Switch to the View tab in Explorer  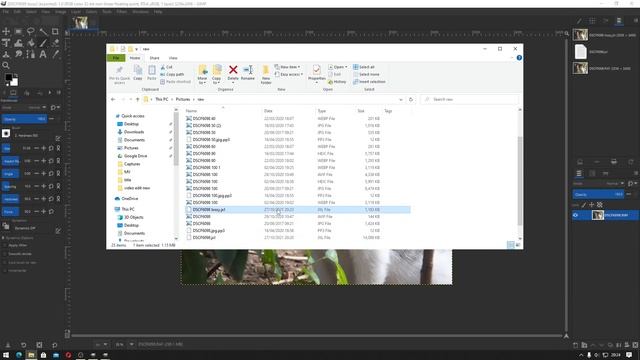(173, 58)
